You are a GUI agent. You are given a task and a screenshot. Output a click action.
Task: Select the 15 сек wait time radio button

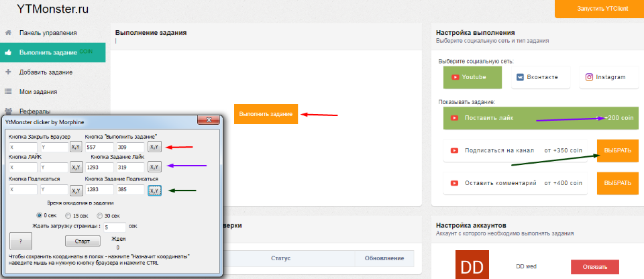pos(68,215)
